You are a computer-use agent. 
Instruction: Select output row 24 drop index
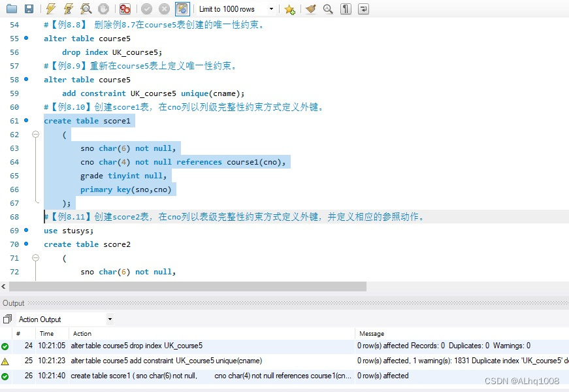click(x=285, y=346)
